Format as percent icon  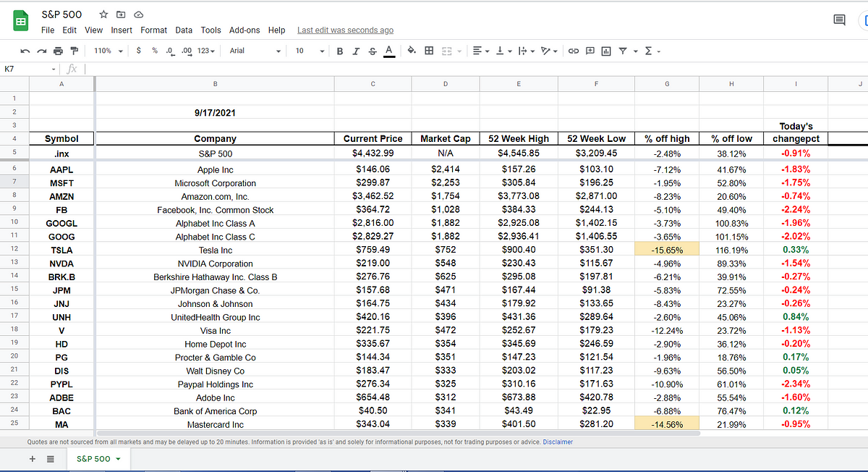(154, 51)
